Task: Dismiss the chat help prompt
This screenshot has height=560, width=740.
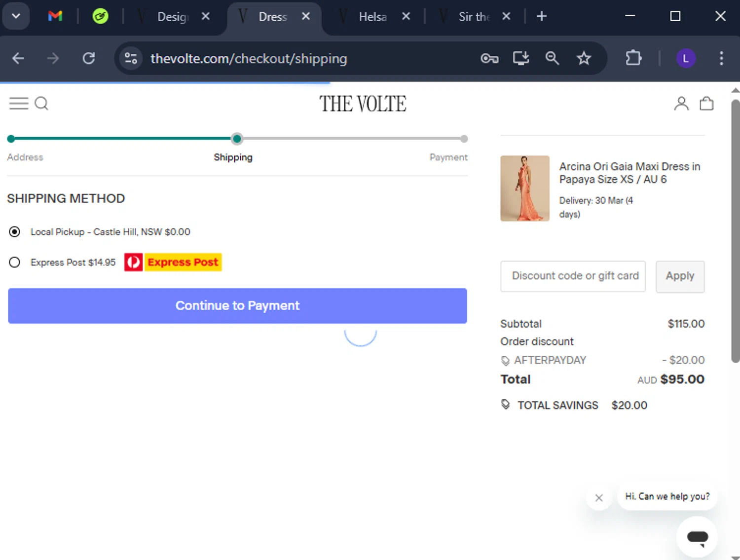Action: click(599, 498)
